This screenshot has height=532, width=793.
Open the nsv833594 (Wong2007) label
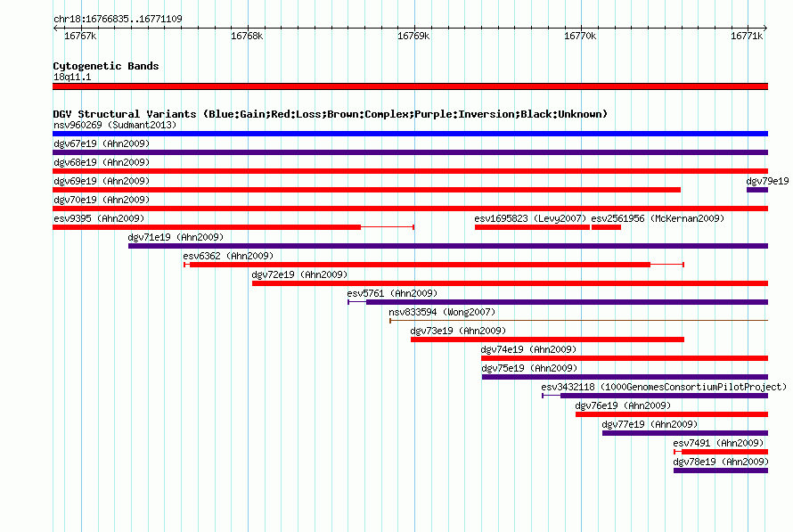[x=442, y=312]
